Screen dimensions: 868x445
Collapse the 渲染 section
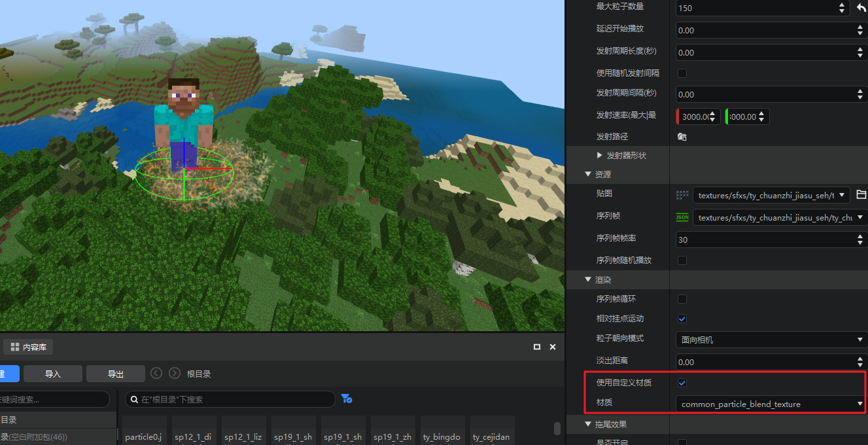pos(587,280)
